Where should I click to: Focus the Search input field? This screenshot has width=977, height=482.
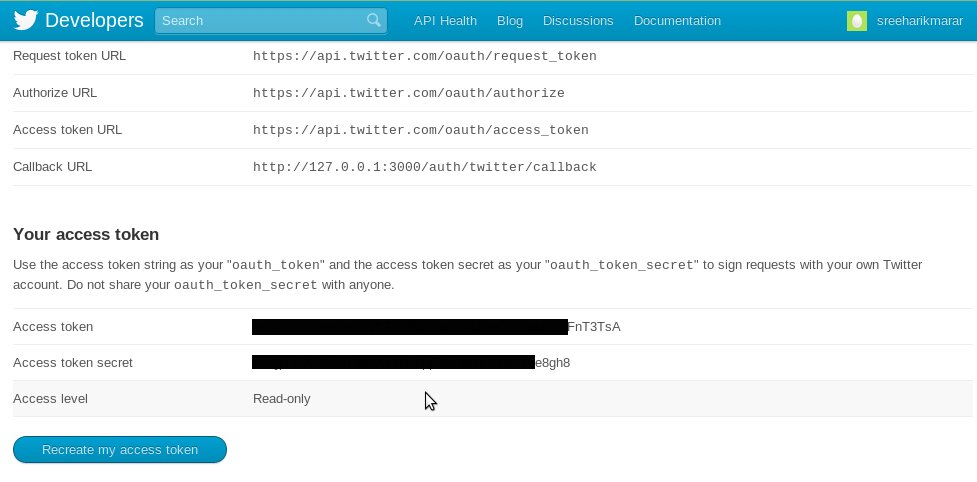pyautogui.click(x=270, y=21)
